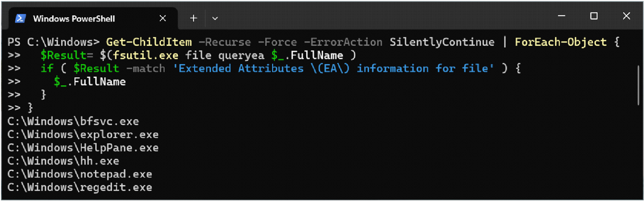Close the terminal window

(x=626, y=16)
